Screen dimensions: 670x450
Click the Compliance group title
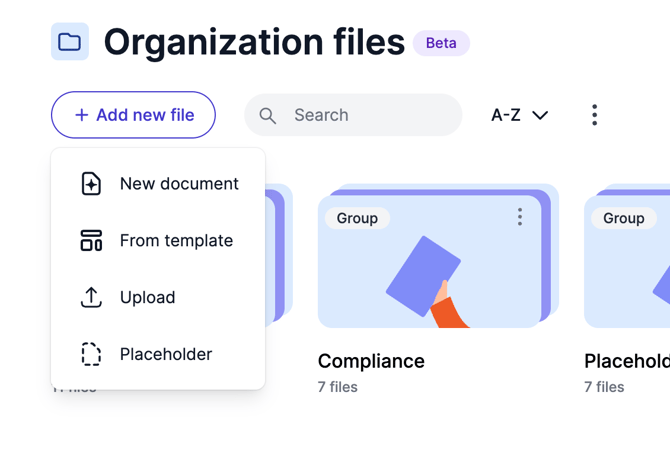pos(371,361)
